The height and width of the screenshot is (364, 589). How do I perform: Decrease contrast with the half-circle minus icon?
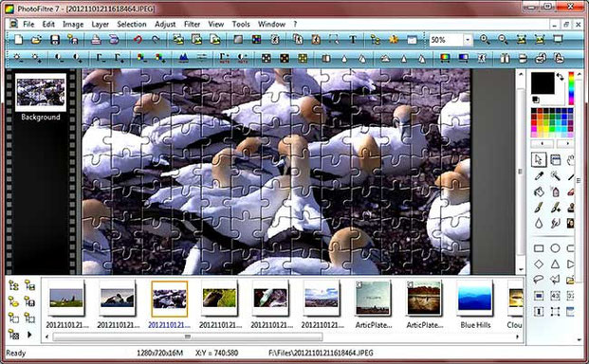(60, 58)
